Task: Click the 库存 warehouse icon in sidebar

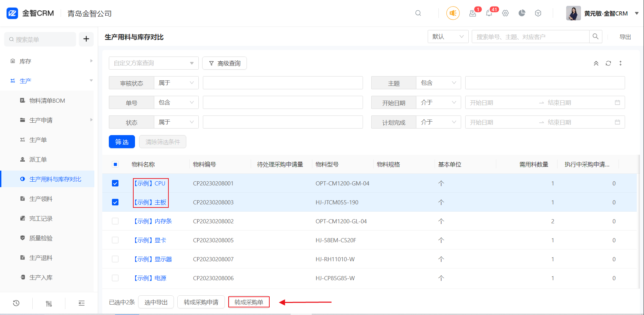Action: [x=13, y=61]
